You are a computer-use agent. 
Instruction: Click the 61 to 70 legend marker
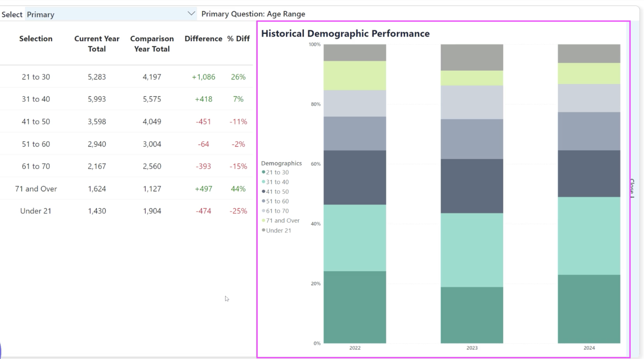pos(263,211)
